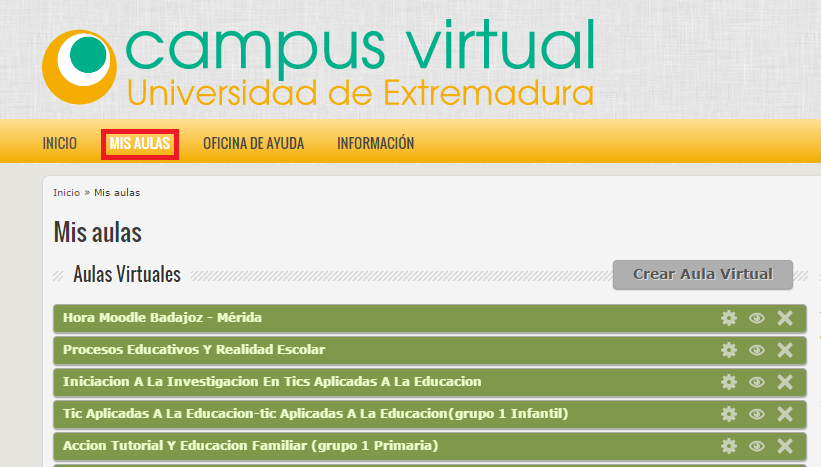821x467 pixels.
Task: Open the Procesos Educativos Y Realidad Escolar course
Action: point(193,350)
